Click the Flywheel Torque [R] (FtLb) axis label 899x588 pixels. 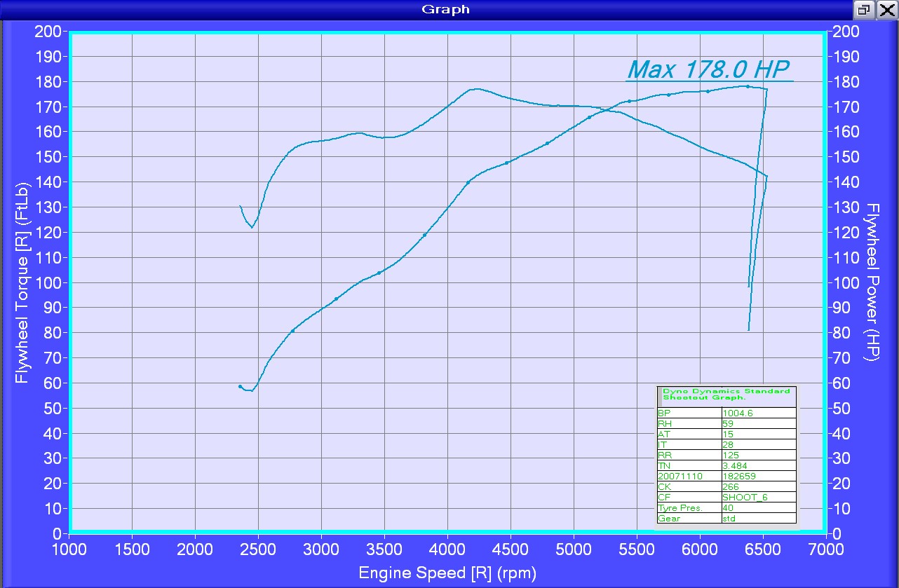coord(22,282)
